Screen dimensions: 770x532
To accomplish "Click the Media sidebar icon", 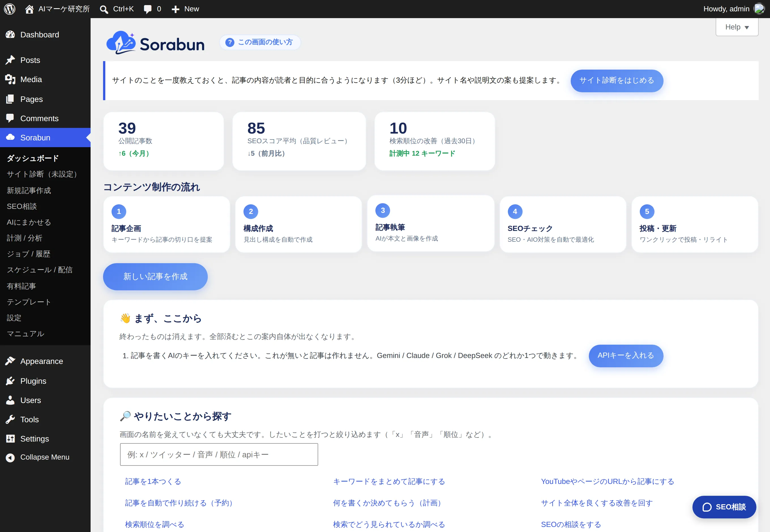I will tap(10, 79).
